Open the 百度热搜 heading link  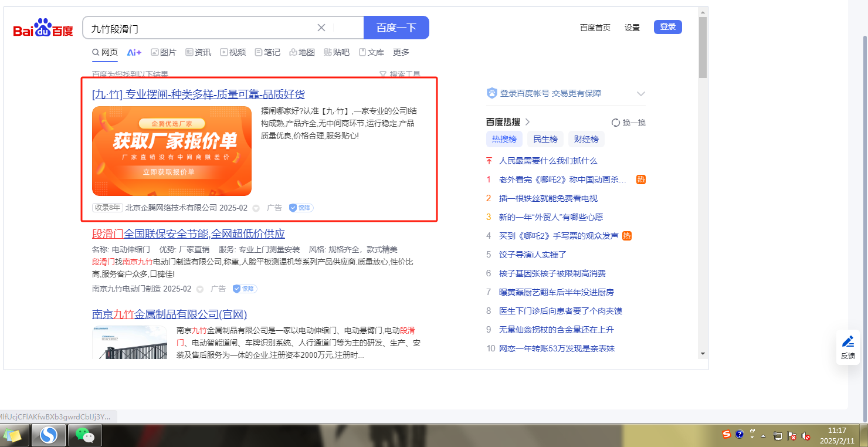(x=508, y=122)
